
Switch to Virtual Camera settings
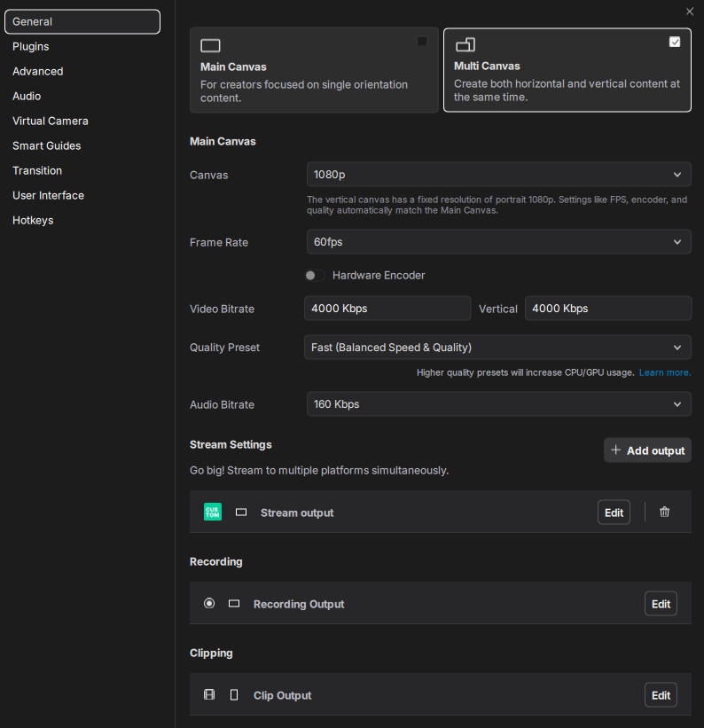51,121
